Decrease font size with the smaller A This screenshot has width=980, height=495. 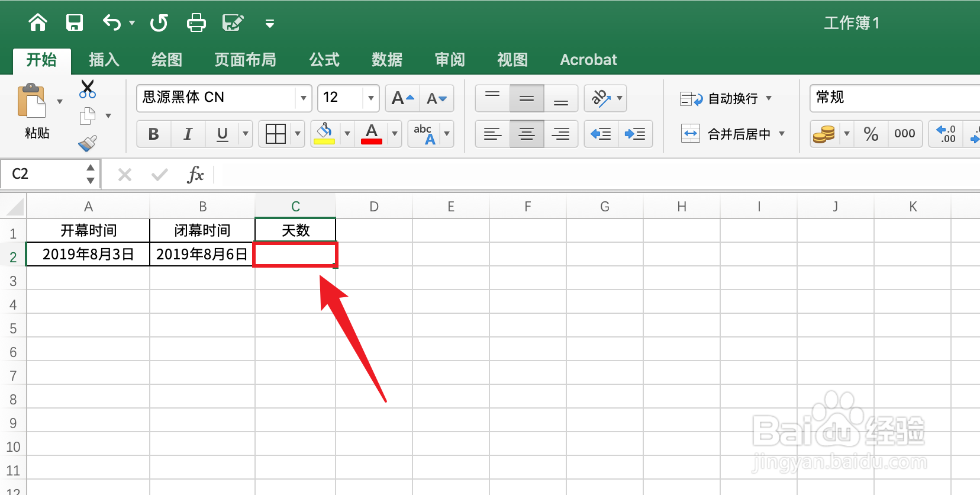tap(437, 98)
